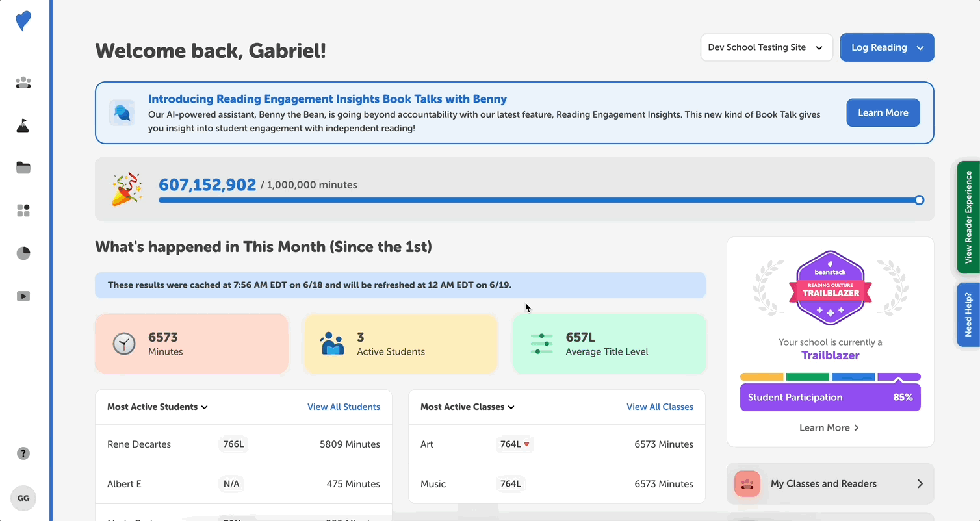Follow the View All Students link
This screenshot has height=521, width=980.
click(x=343, y=407)
